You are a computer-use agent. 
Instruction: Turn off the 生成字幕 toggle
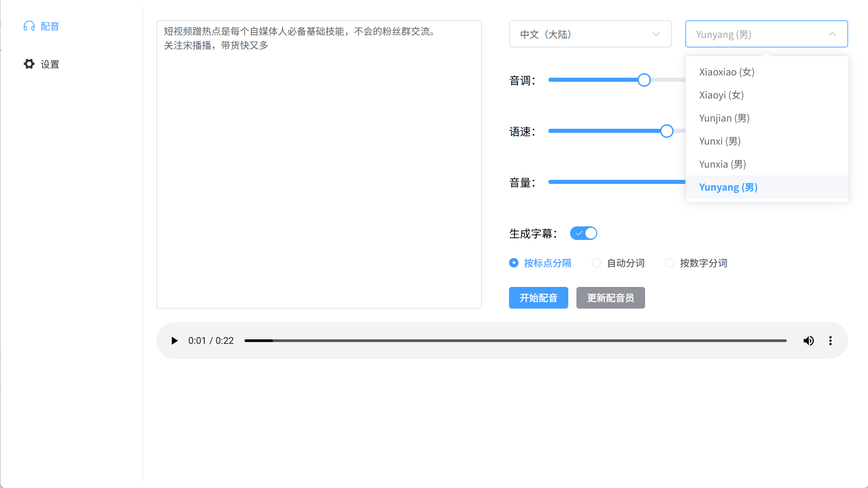point(583,233)
